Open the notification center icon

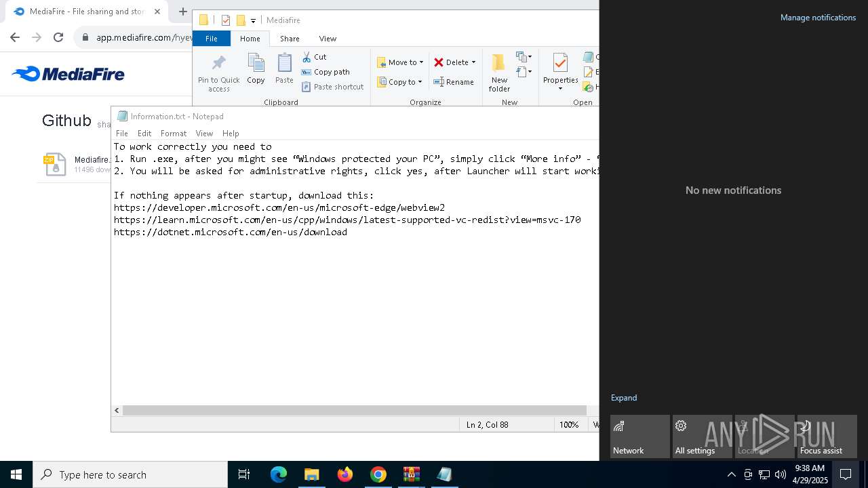pos(846,474)
